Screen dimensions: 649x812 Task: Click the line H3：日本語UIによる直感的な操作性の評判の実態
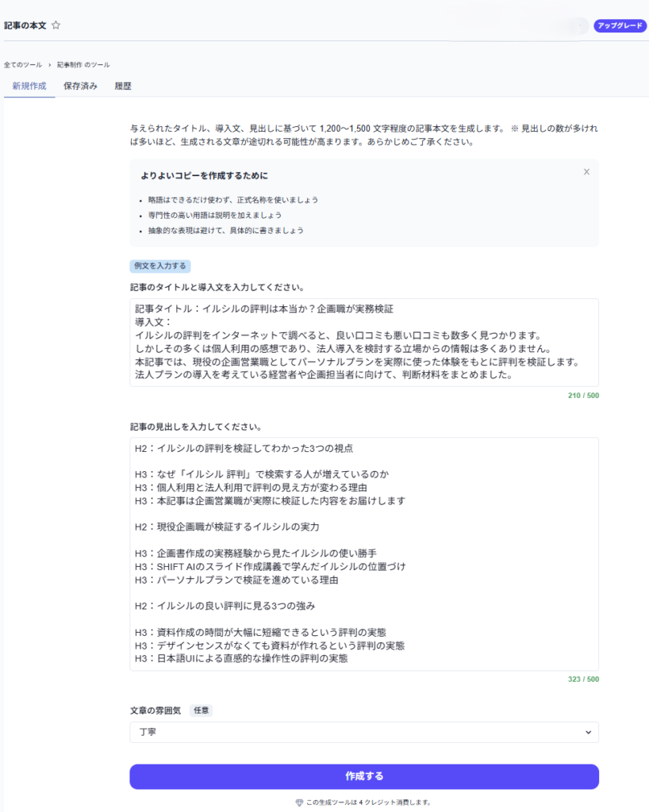coord(241,658)
